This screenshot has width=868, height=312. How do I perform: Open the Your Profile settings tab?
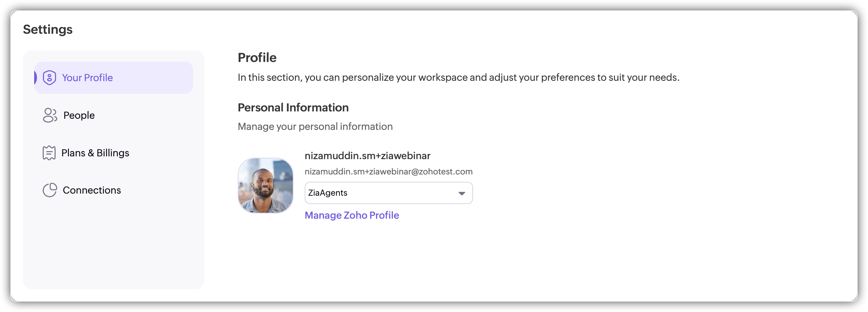click(87, 78)
